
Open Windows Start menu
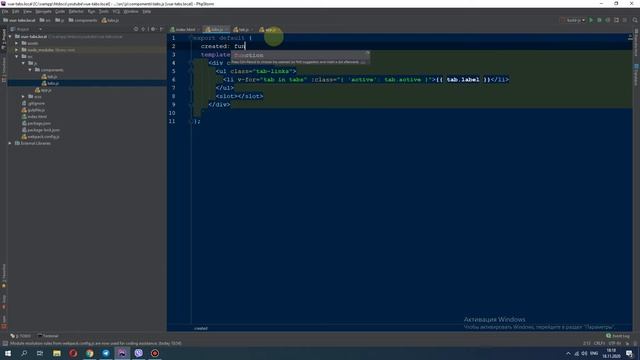pyautogui.click(x=8, y=353)
